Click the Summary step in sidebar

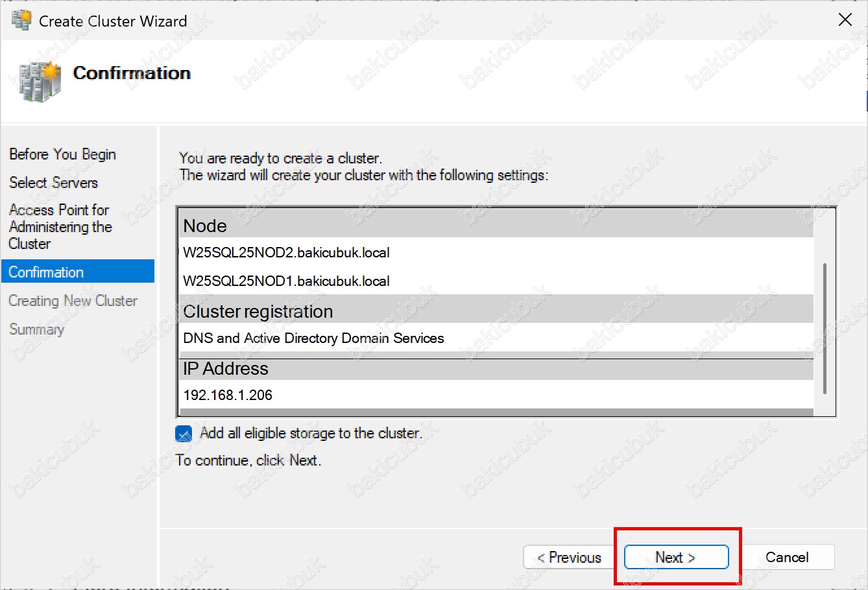pyautogui.click(x=36, y=329)
